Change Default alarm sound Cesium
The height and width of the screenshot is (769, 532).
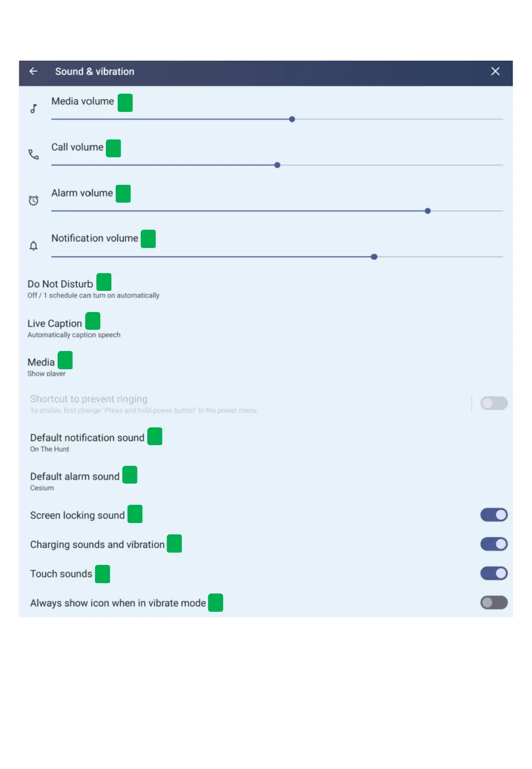pos(74,481)
